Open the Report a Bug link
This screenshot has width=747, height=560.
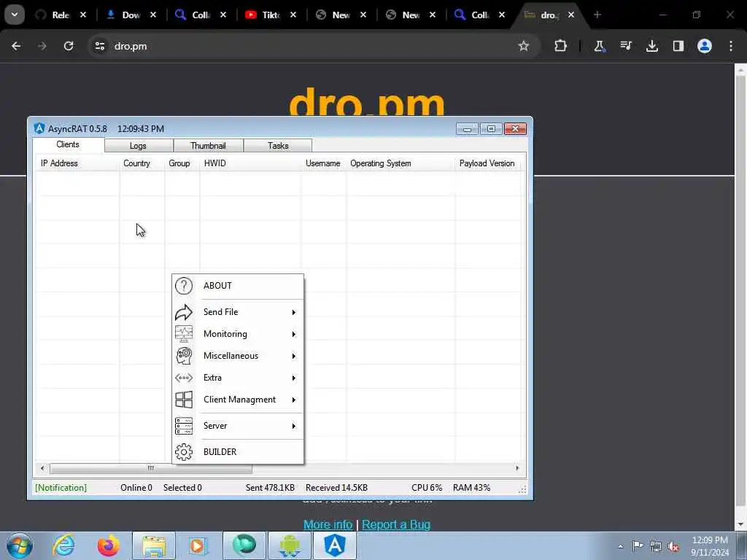coord(396,524)
